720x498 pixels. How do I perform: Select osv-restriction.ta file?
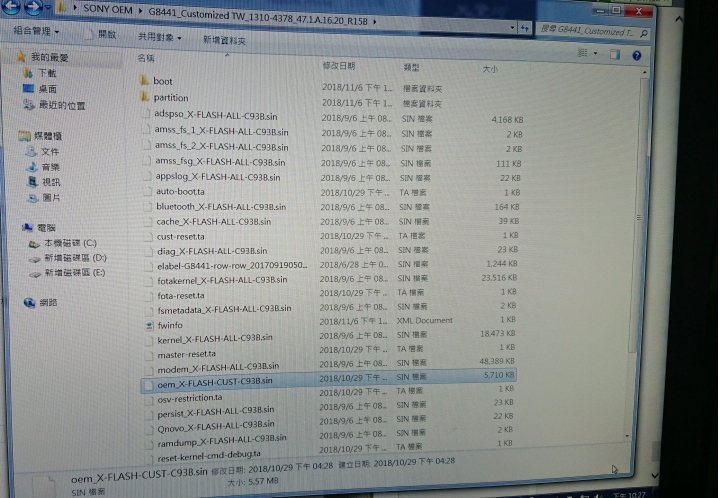click(x=190, y=398)
